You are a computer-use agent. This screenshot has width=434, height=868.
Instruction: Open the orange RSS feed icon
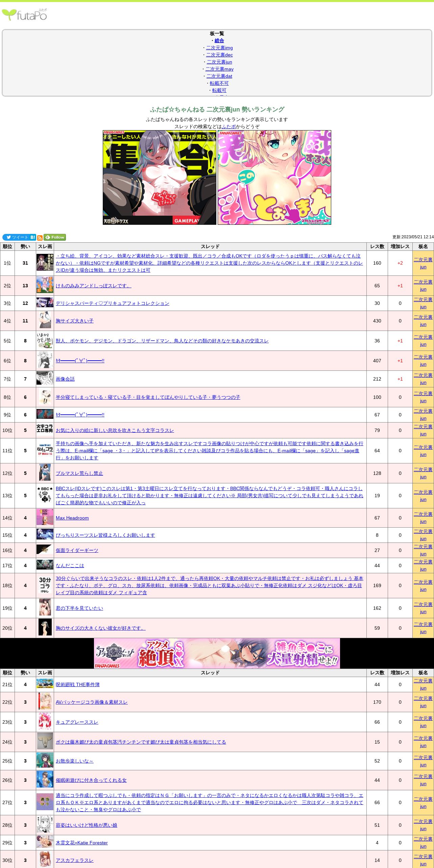click(40, 238)
